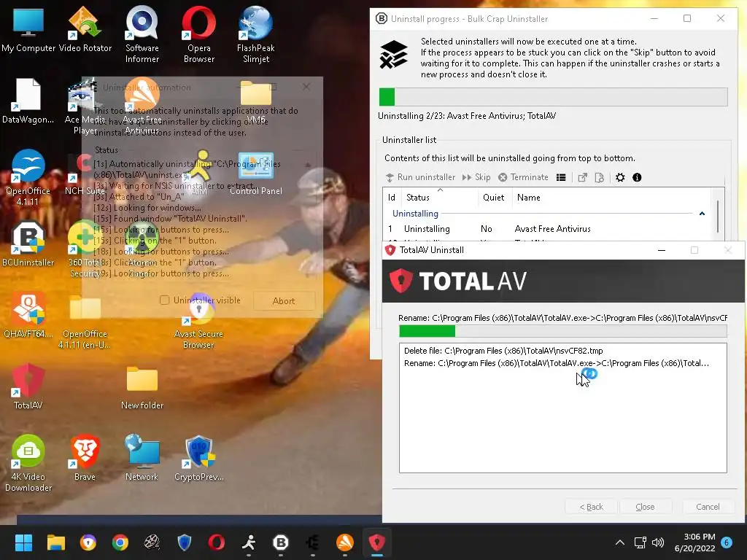Open QHAVFT64 desktop icon
This screenshot has width=747, height=560.
(28, 315)
